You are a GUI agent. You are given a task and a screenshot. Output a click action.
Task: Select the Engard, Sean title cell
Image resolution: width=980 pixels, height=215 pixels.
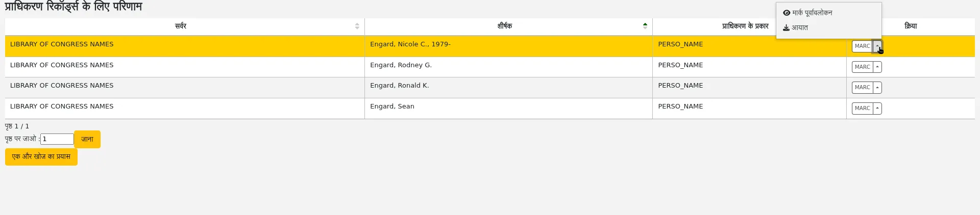508,109
